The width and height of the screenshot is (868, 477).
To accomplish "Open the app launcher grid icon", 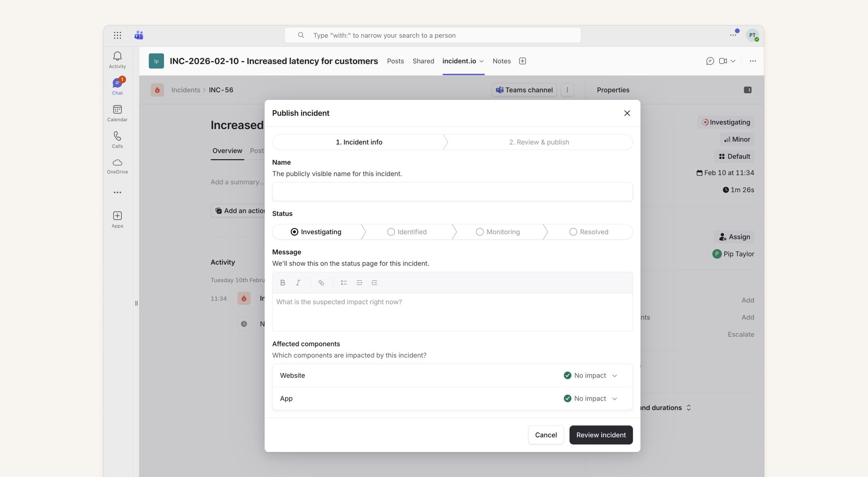I will tap(117, 35).
